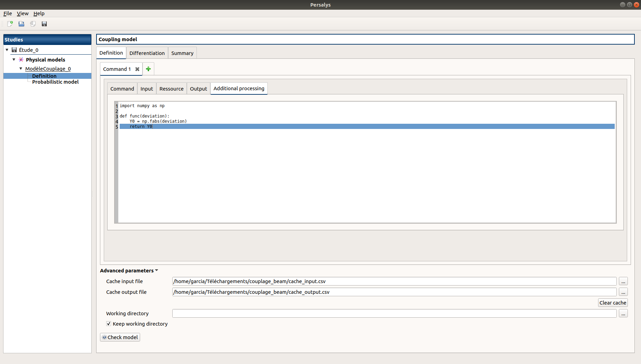Add a new command with green plus
Image resolution: width=641 pixels, height=364 pixels.
point(148,69)
